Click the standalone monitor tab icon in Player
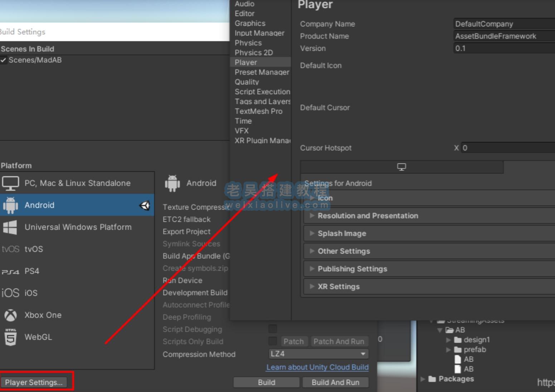555x392 pixels. 402,167
